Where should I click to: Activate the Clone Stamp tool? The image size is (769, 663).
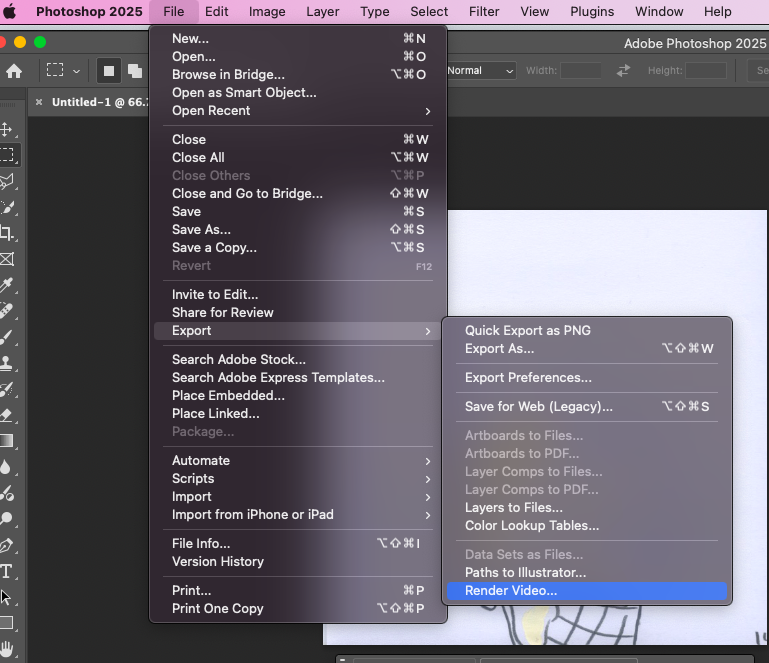(6, 363)
